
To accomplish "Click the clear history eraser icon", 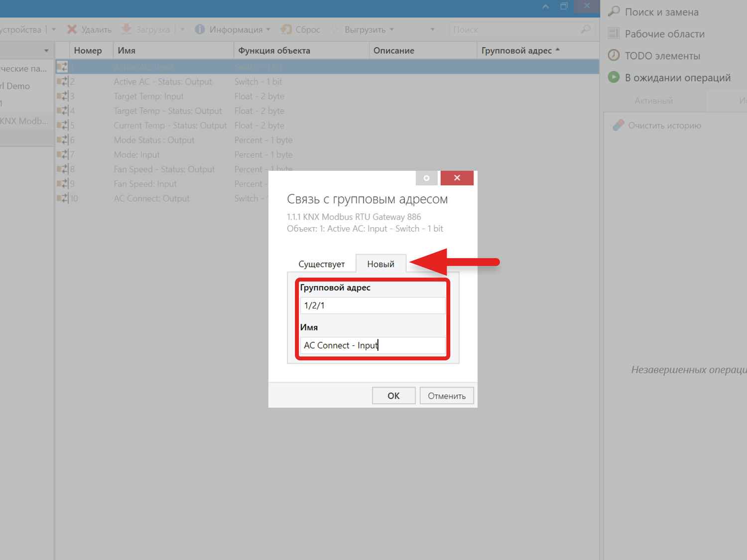I will tap(618, 125).
